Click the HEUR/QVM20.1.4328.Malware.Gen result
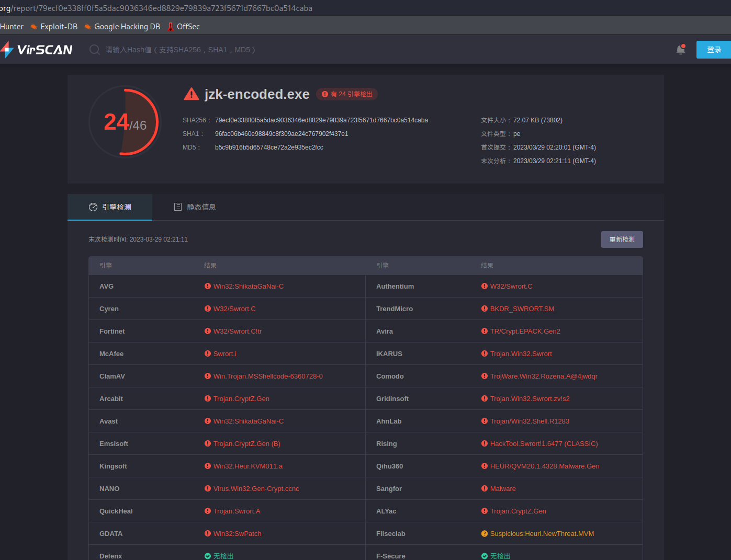This screenshot has width=731, height=560. point(545,466)
